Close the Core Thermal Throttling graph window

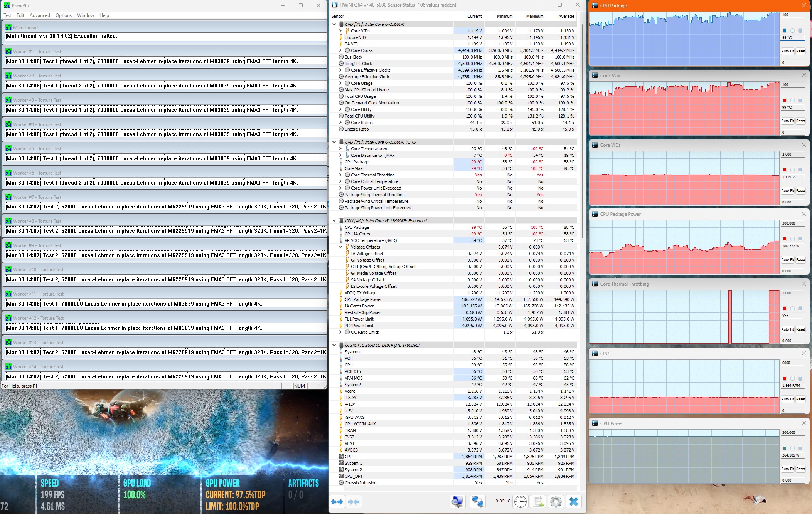804,284
